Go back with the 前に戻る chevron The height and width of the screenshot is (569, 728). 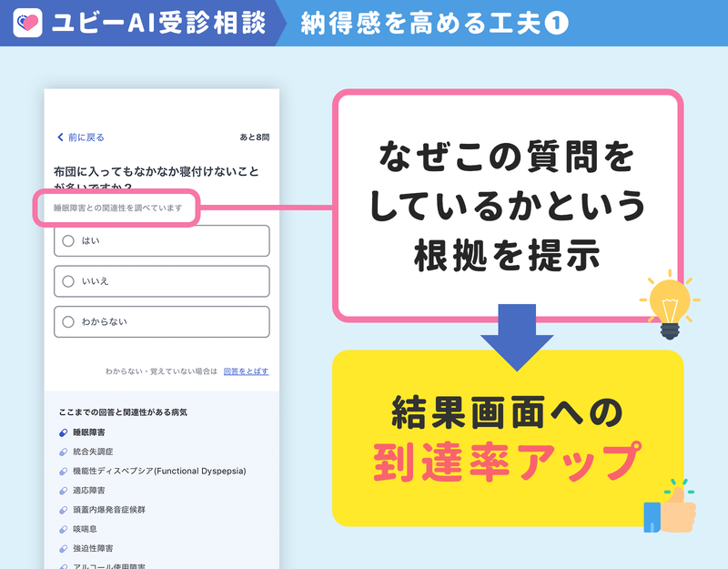[60, 137]
